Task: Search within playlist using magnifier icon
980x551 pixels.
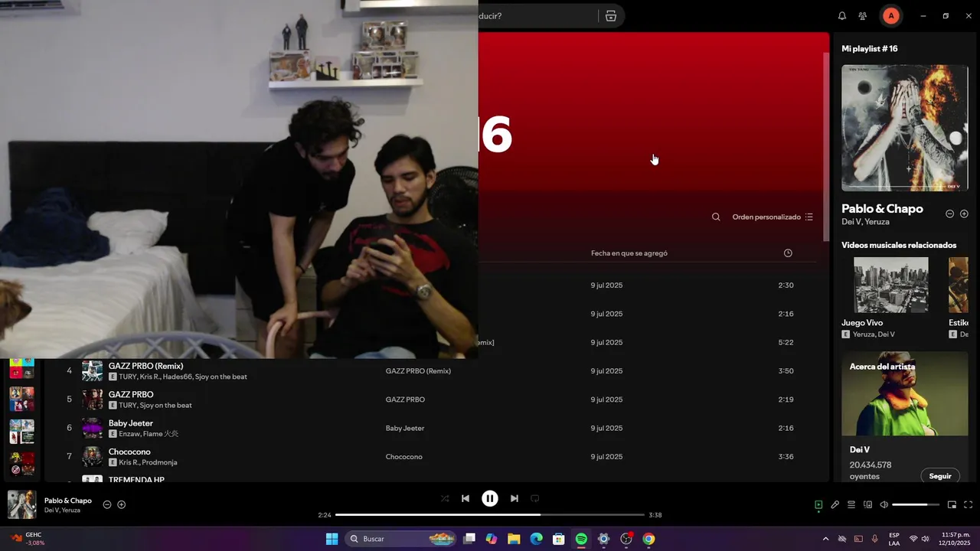Action: [x=716, y=217]
